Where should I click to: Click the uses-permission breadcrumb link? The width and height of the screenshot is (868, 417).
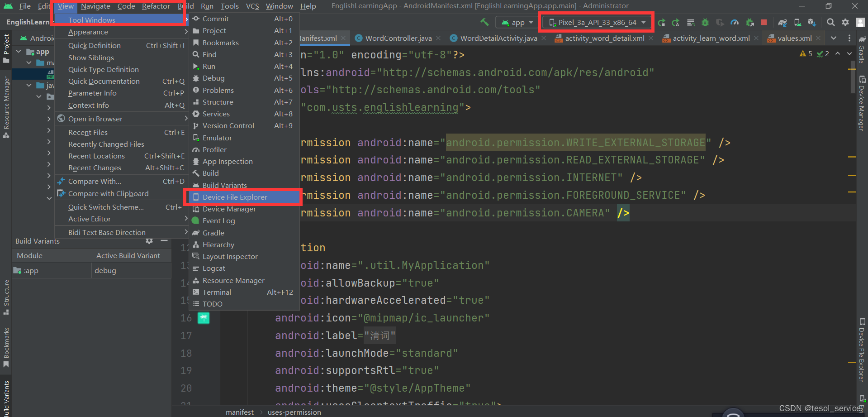(294, 412)
